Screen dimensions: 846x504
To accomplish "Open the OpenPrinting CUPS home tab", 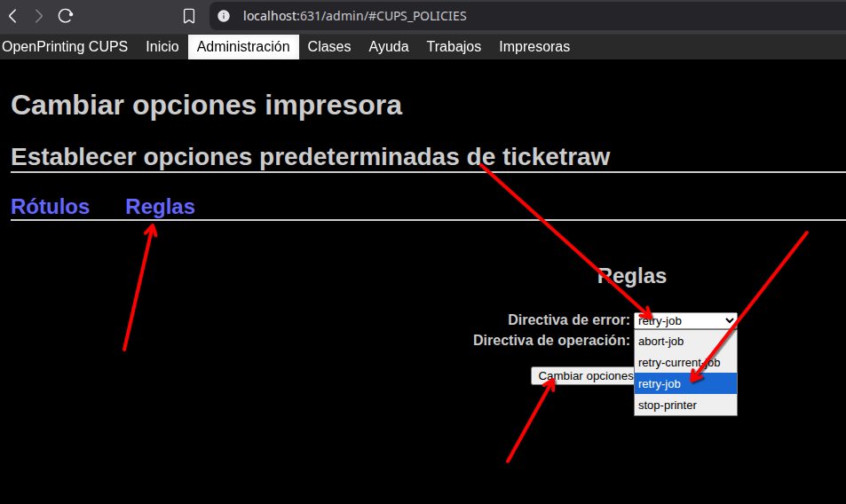I will tap(65, 46).
